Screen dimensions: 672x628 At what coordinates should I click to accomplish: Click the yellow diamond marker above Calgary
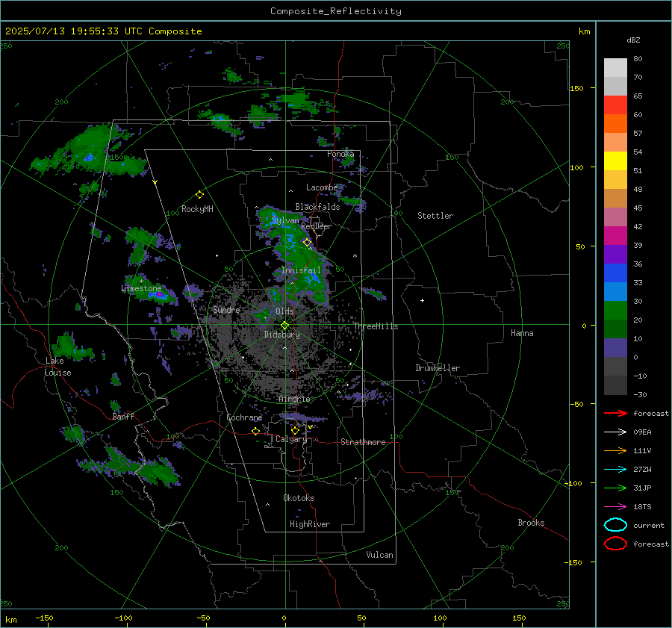click(295, 430)
